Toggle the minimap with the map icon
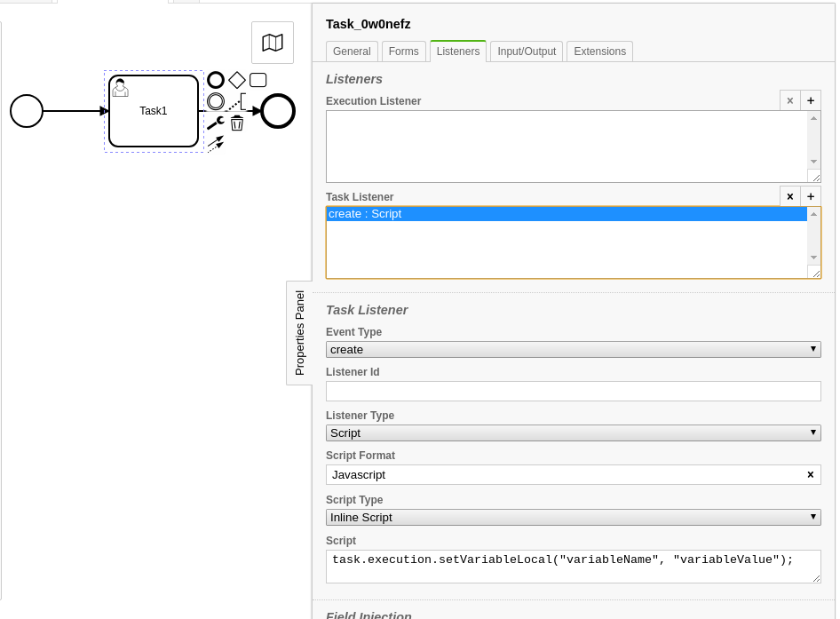Viewport: 840px width, 619px height. tap(273, 43)
